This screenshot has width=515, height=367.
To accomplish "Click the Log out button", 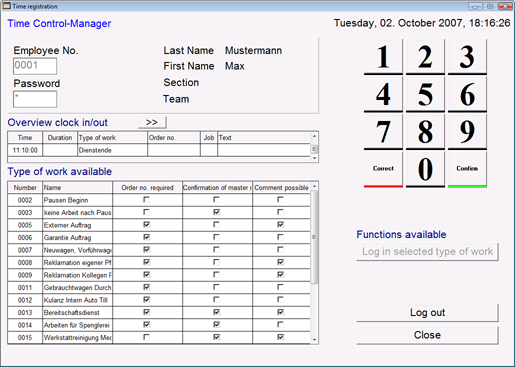I will (x=427, y=313).
